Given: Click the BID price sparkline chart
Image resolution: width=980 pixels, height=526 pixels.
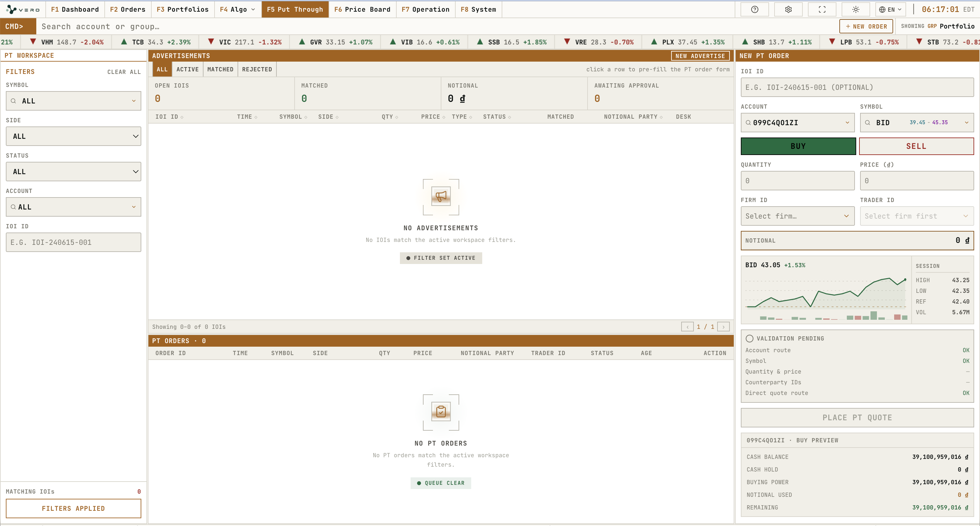Looking at the screenshot, I should click(x=826, y=298).
